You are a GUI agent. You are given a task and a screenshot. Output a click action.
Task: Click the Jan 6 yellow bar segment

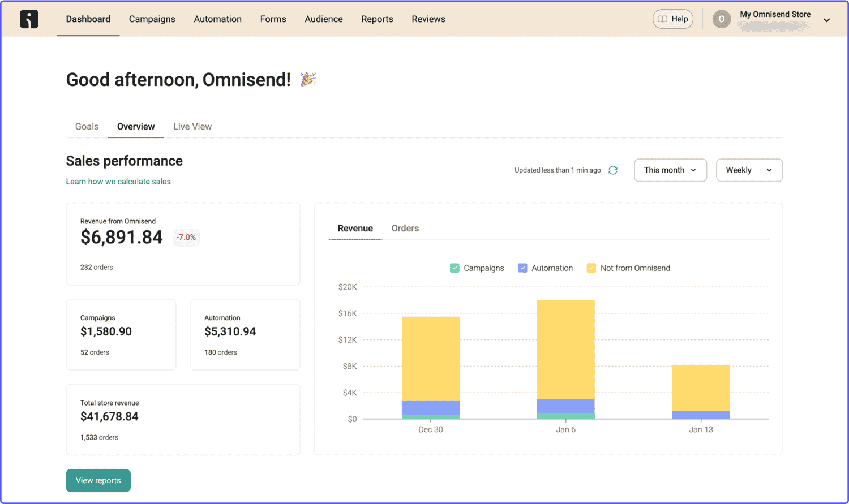click(566, 350)
